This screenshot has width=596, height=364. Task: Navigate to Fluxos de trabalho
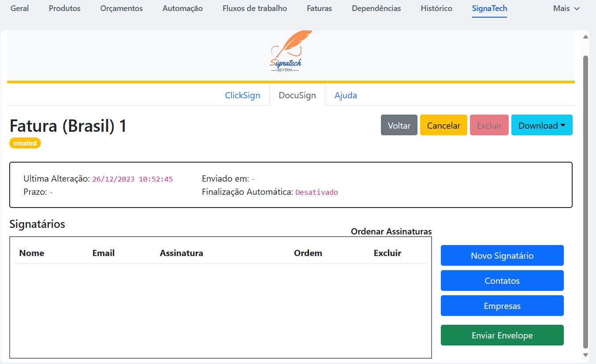(255, 8)
